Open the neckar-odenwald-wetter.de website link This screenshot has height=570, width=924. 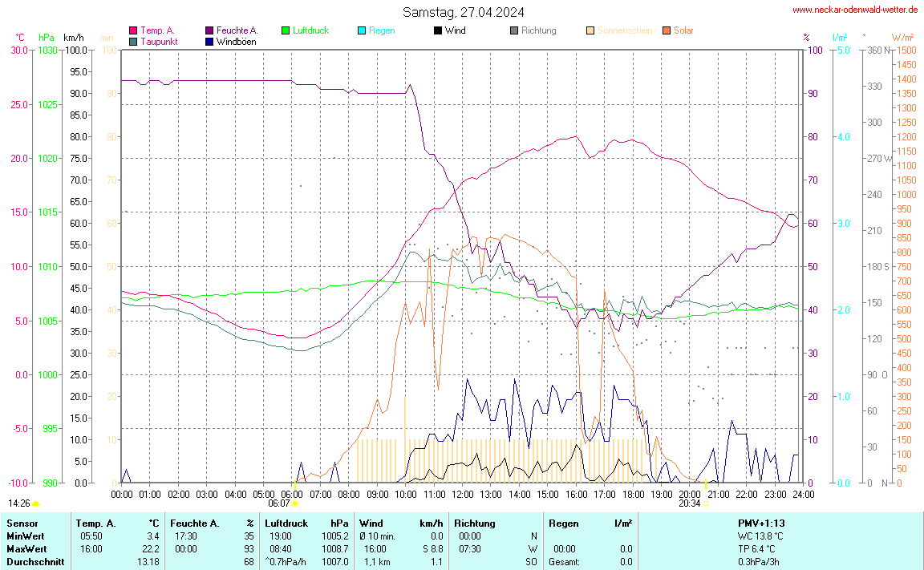854,10
